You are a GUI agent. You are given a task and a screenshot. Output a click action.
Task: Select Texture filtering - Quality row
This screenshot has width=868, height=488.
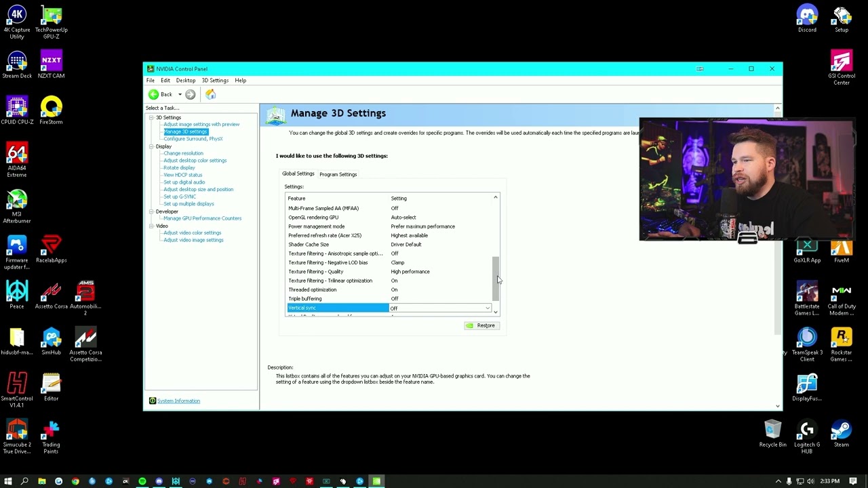click(389, 272)
